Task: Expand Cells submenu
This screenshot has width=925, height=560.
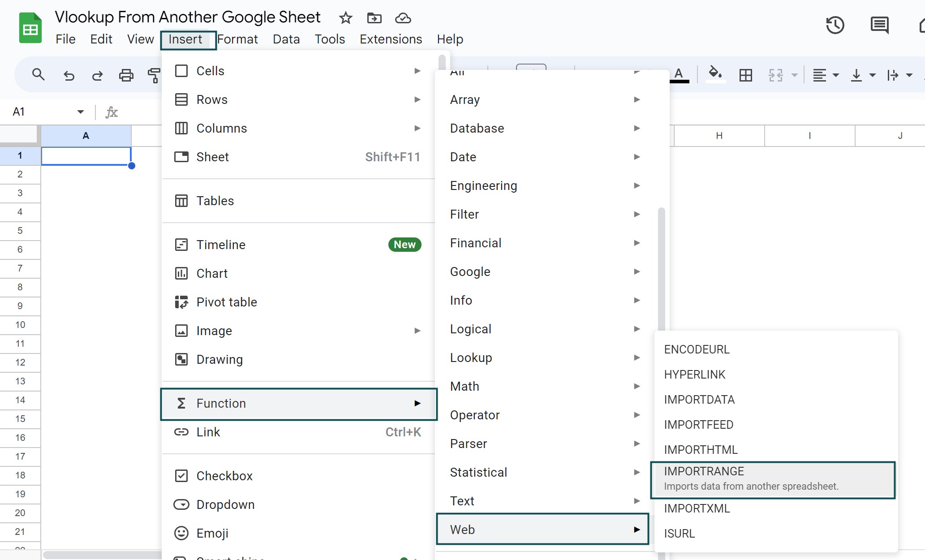Action: (x=298, y=71)
